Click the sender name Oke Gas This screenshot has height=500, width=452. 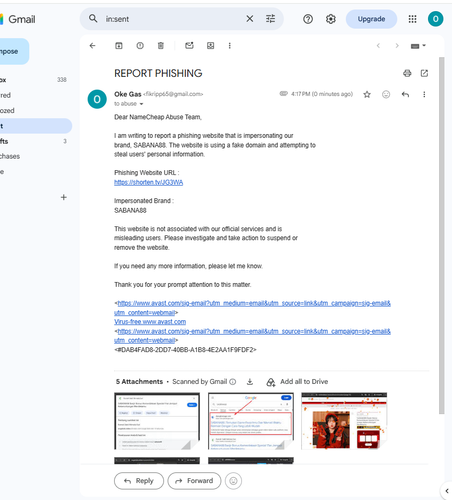click(128, 94)
